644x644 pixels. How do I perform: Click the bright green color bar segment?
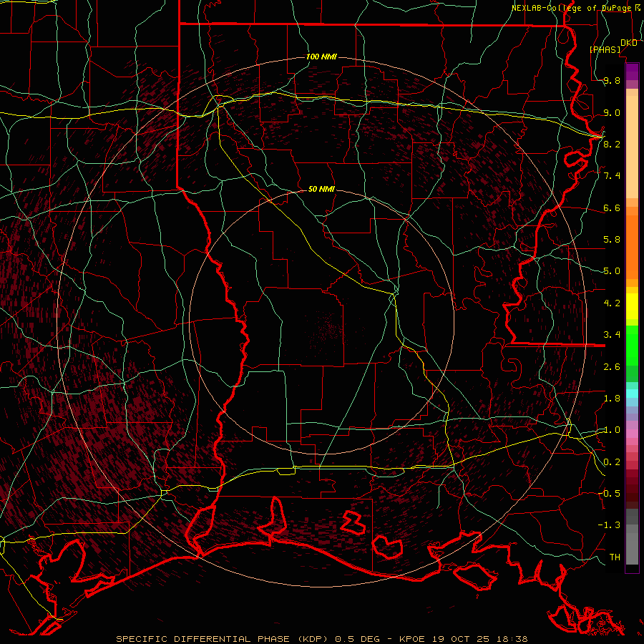click(x=632, y=346)
